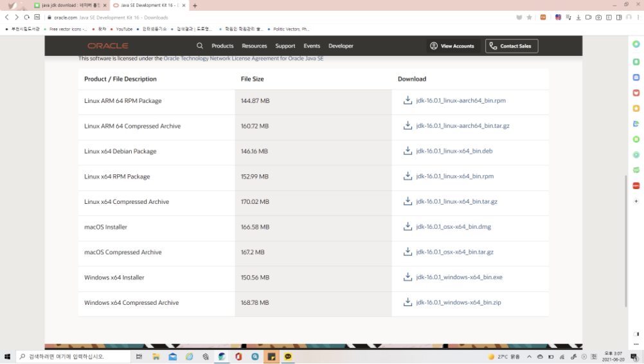Open the site search magnifier icon
This screenshot has width=644, height=364.
click(200, 46)
